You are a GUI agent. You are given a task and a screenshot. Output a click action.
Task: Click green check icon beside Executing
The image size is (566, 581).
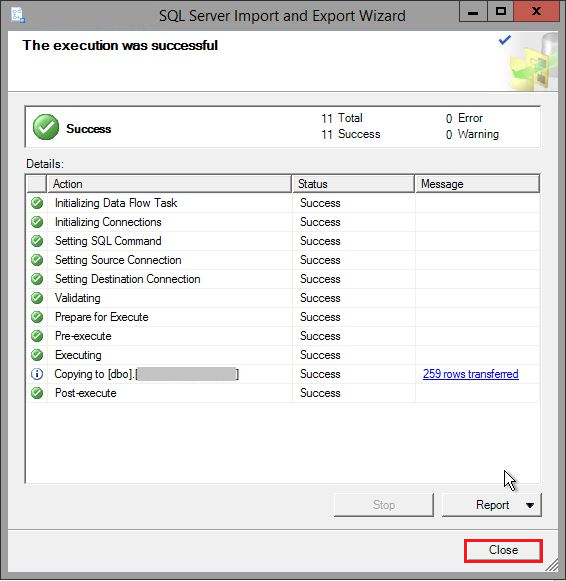pyautogui.click(x=37, y=355)
